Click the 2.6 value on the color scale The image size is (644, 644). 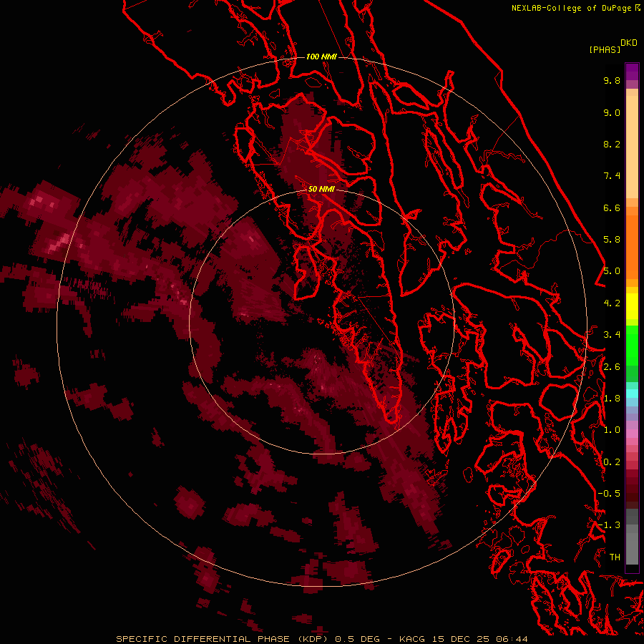[x=612, y=367]
